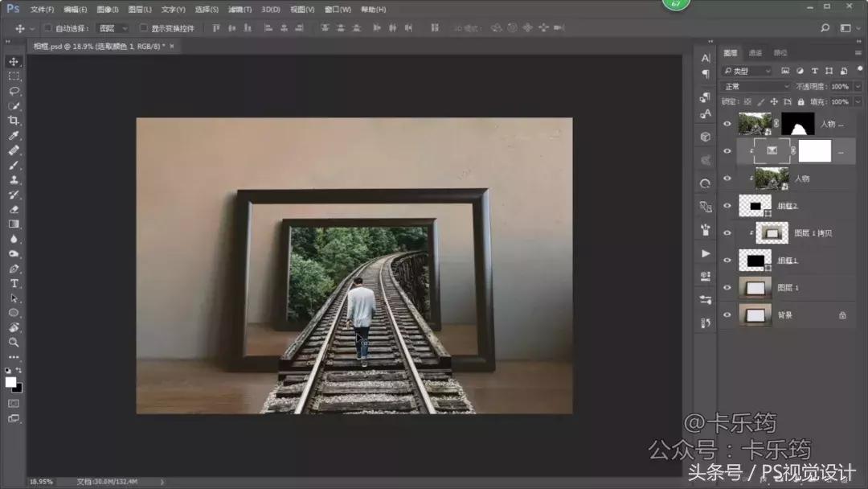Enable the 自动选择 checkbox
Image resolution: width=868 pixels, height=489 pixels.
point(47,28)
